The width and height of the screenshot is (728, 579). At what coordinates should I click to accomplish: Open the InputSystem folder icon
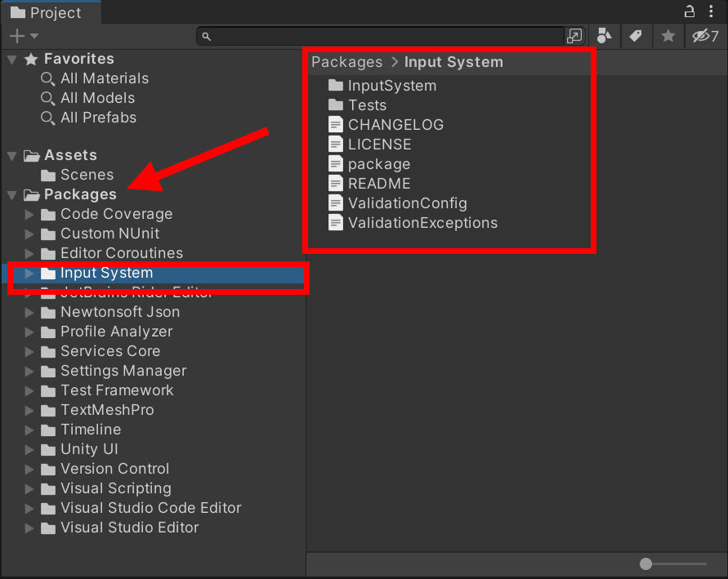pyautogui.click(x=336, y=86)
